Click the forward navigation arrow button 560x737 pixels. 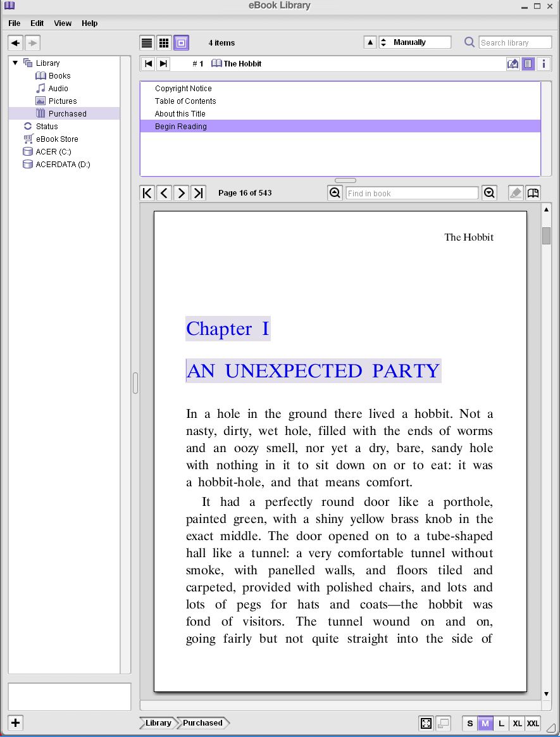32,43
